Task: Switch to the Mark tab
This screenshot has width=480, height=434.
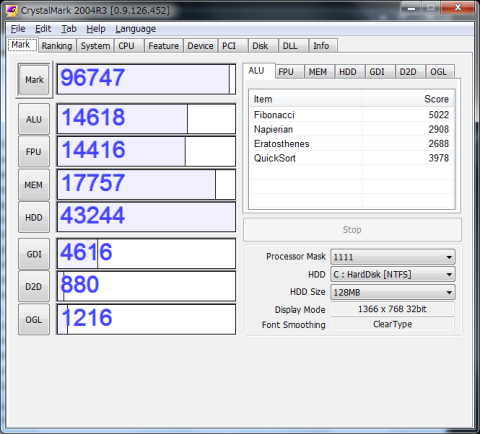Action: coord(22,45)
